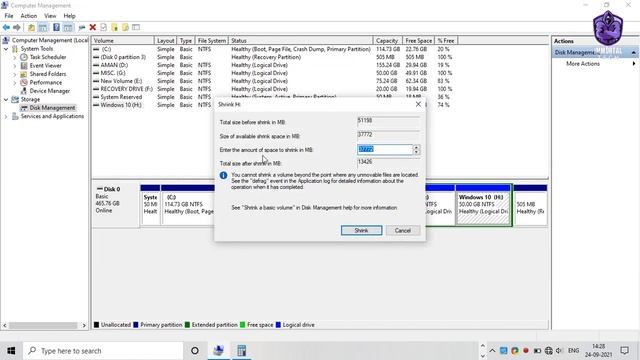Screen dimensions: 640x360
Task: Click the Cancel button in dialog
Action: 402,231
